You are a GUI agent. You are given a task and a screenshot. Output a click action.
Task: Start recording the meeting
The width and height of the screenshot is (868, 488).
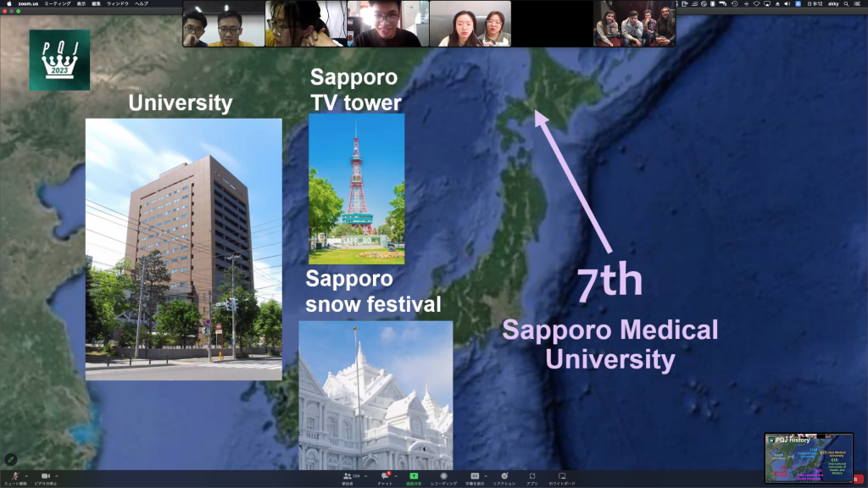(x=443, y=476)
